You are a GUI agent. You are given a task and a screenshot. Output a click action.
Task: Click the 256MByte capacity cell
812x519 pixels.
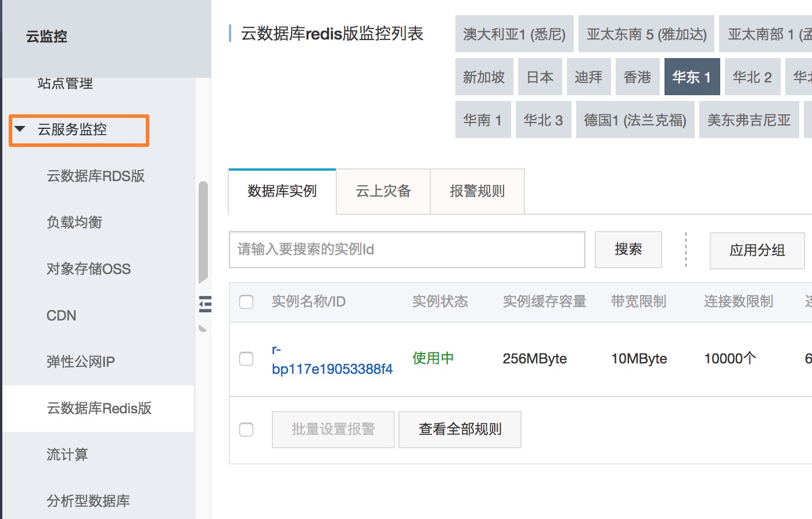coord(534,359)
